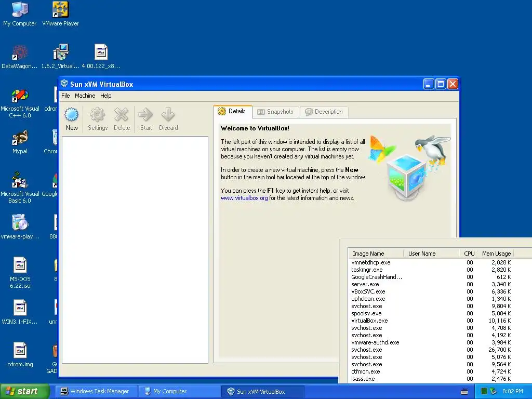Screen dimensions: 532x399
Task: Switch to the Snapshots tab
Action: click(275, 112)
